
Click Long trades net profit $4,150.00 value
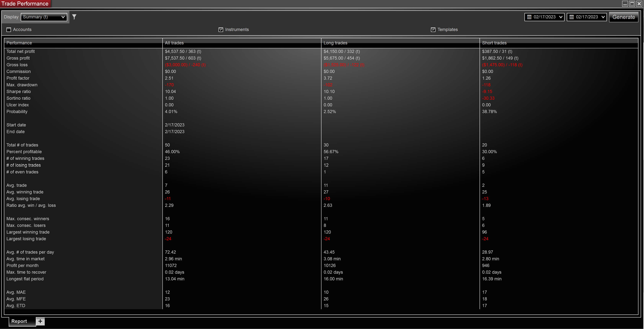tap(341, 51)
